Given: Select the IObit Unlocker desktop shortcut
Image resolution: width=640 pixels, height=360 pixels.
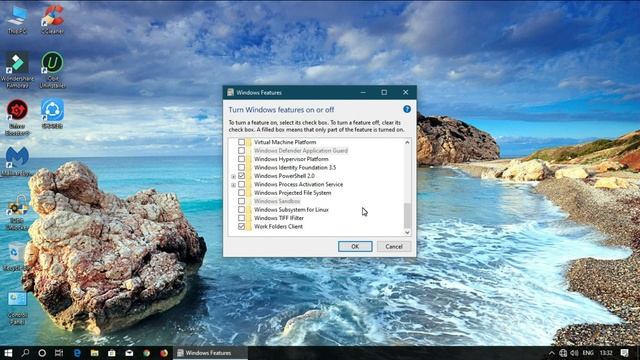Looking at the screenshot, I should click(x=17, y=212).
